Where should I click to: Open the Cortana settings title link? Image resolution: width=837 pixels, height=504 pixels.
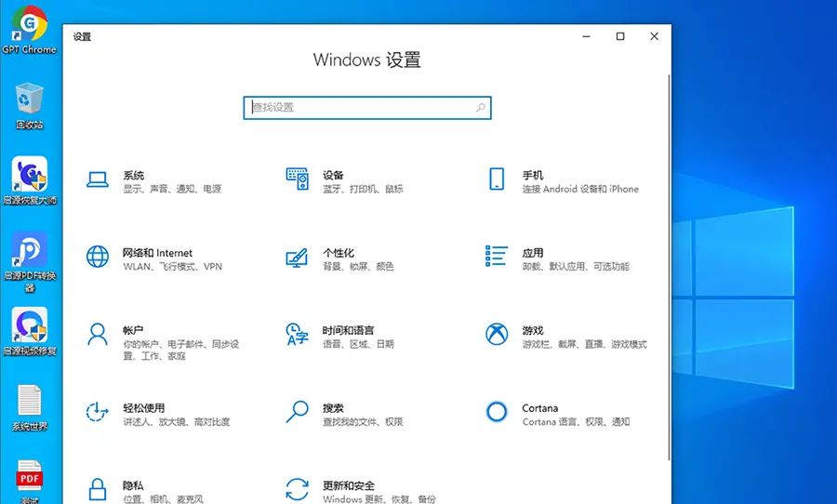539,408
